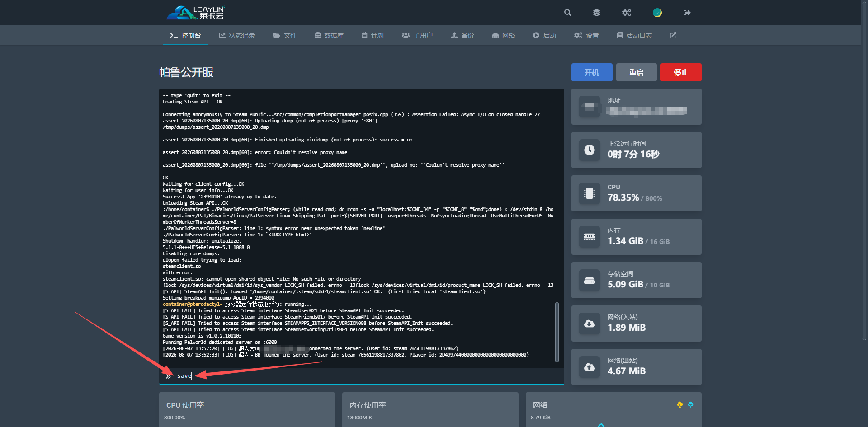Image resolution: width=868 pixels, height=427 pixels.
Task: Click the CPU chip icon
Action: coord(590,193)
